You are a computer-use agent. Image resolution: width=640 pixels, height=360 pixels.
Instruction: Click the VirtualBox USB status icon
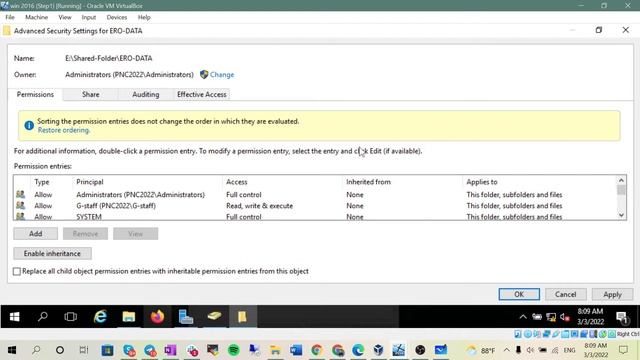click(556, 334)
